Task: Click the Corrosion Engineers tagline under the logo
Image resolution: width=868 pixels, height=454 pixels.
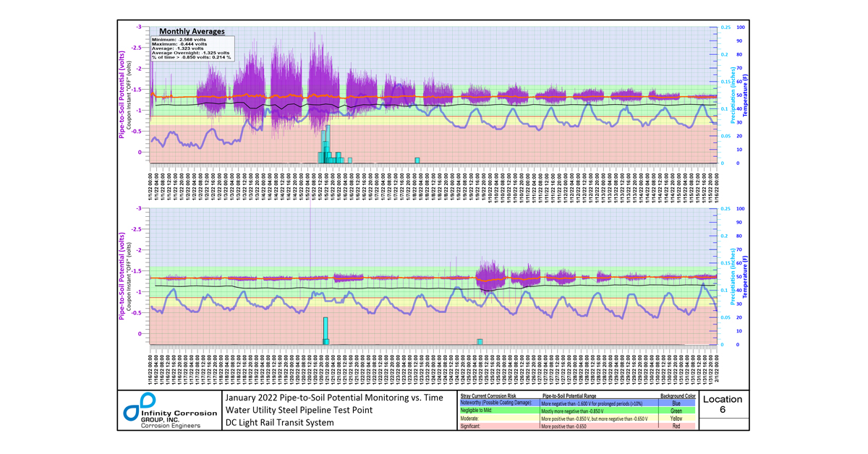Action: (171, 426)
